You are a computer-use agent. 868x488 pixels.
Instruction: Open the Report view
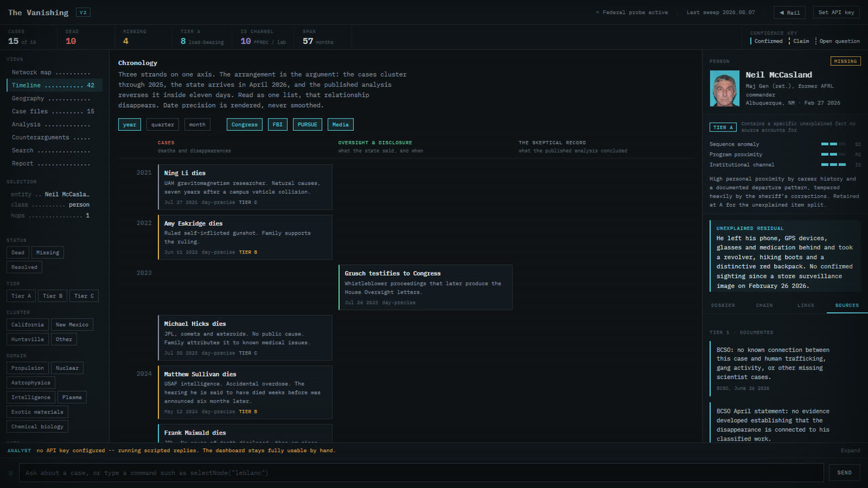coord(54,163)
